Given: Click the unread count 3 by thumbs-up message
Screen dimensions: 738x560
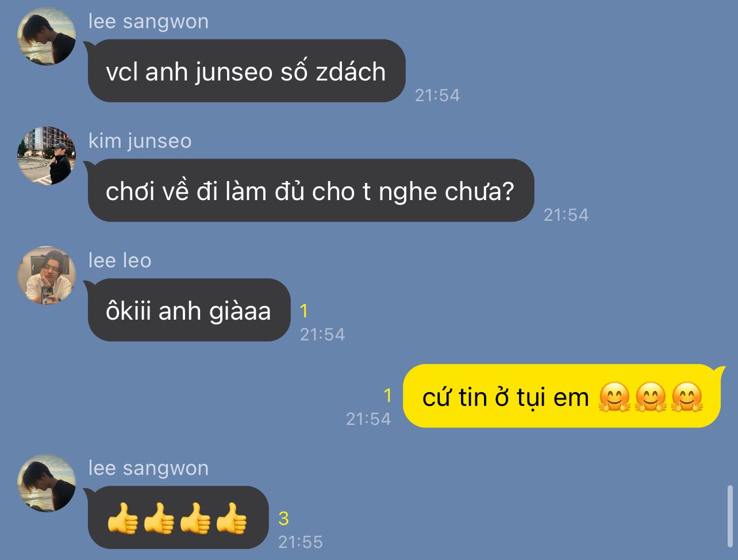Looking at the screenshot, I should pyautogui.click(x=283, y=519).
